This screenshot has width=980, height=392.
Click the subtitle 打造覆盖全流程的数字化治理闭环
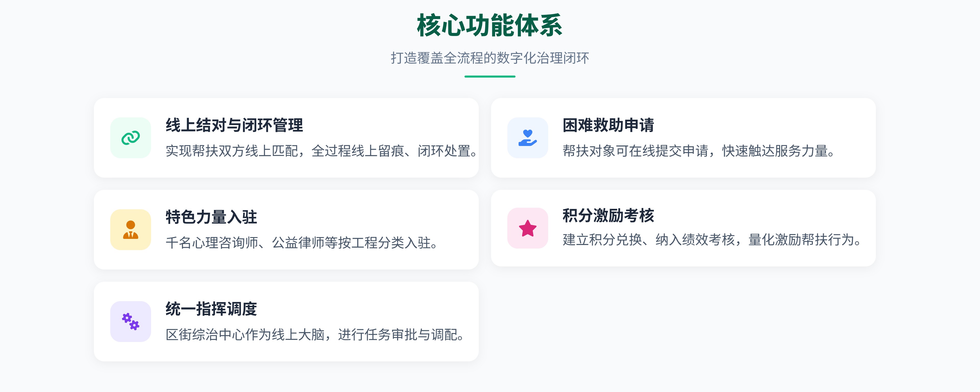pyautogui.click(x=490, y=58)
